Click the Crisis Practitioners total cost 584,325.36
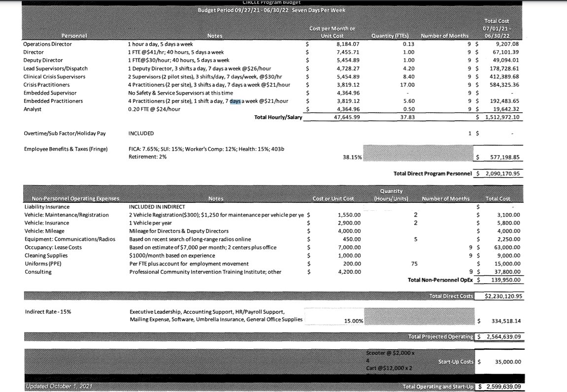 504,85
